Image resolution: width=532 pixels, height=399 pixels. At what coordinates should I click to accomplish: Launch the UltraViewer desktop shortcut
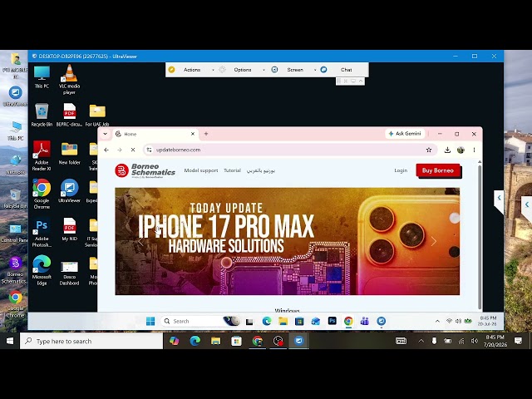(69, 191)
